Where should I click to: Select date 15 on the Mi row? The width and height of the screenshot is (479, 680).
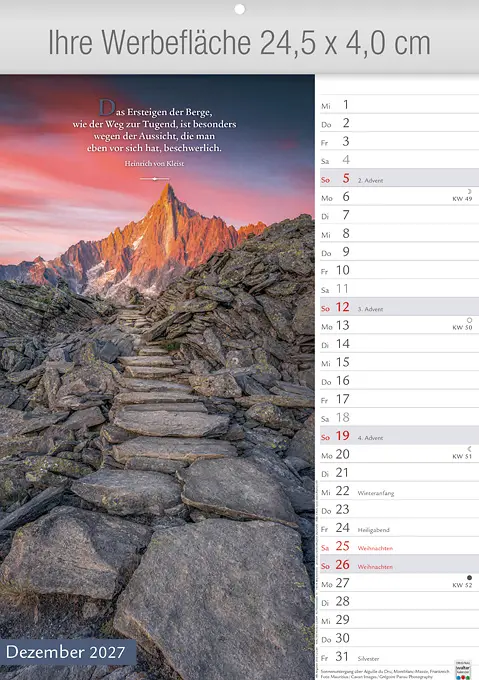point(342,362)
